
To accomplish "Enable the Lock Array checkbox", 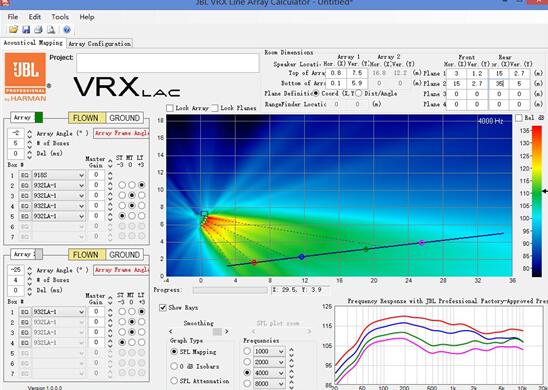I will click(x=170, y=108).
